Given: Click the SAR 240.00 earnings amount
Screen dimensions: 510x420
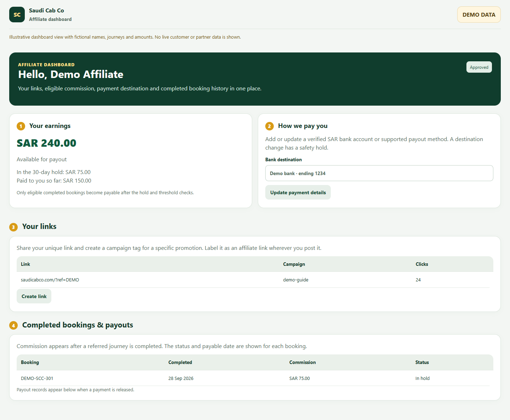Looking at the screenshot, I should pos(46,143).
